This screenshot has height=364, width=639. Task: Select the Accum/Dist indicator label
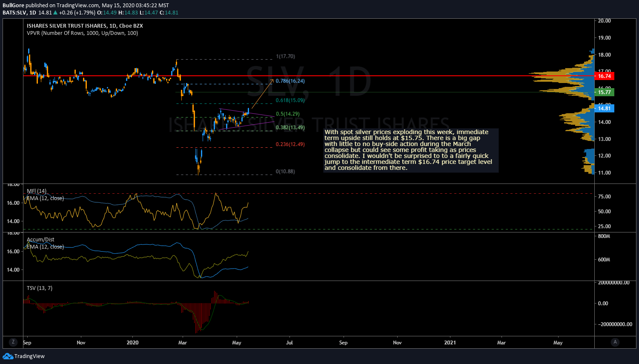40,240
